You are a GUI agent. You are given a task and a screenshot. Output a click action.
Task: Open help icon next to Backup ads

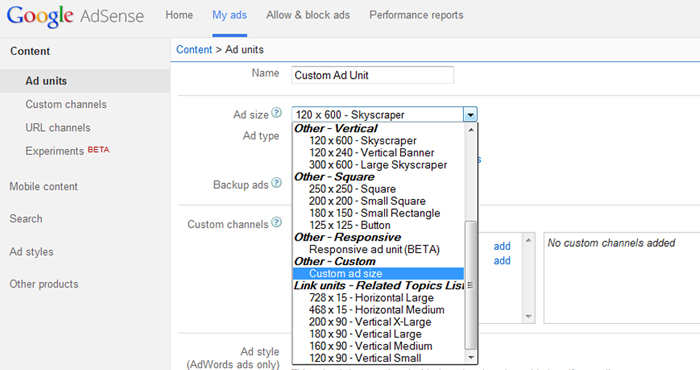[x=277, y=183]
